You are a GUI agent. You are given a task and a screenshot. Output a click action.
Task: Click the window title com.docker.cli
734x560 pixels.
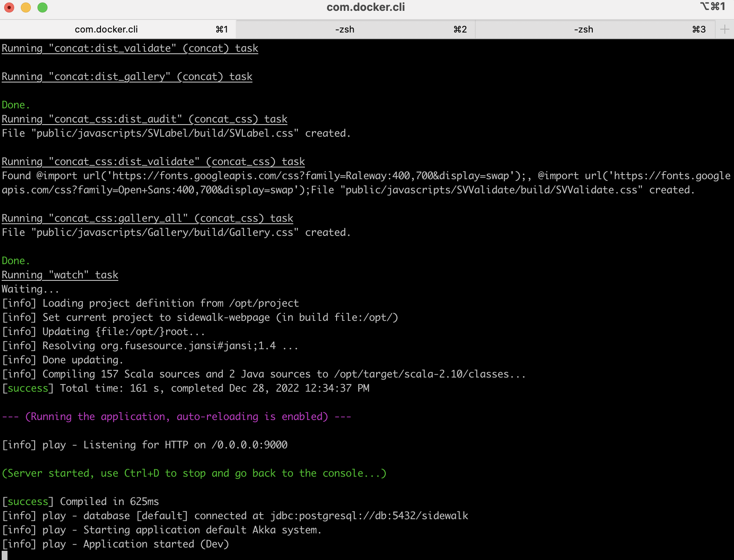tap(366, 7)
